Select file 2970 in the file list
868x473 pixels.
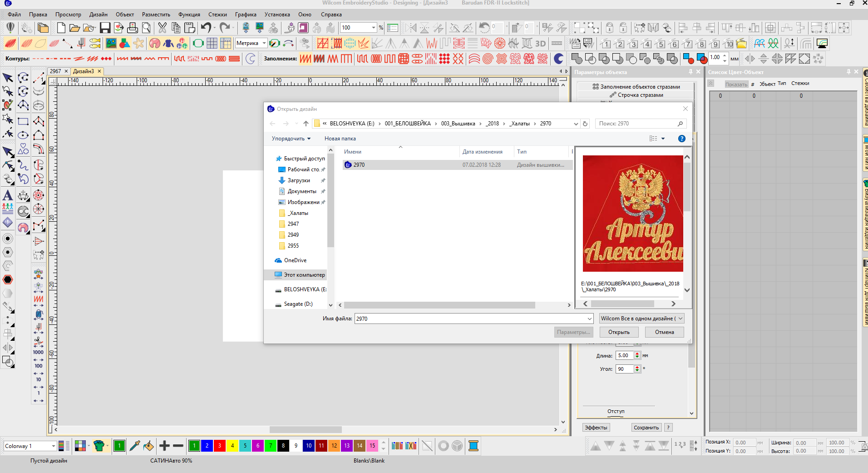[x=359, y=165]
